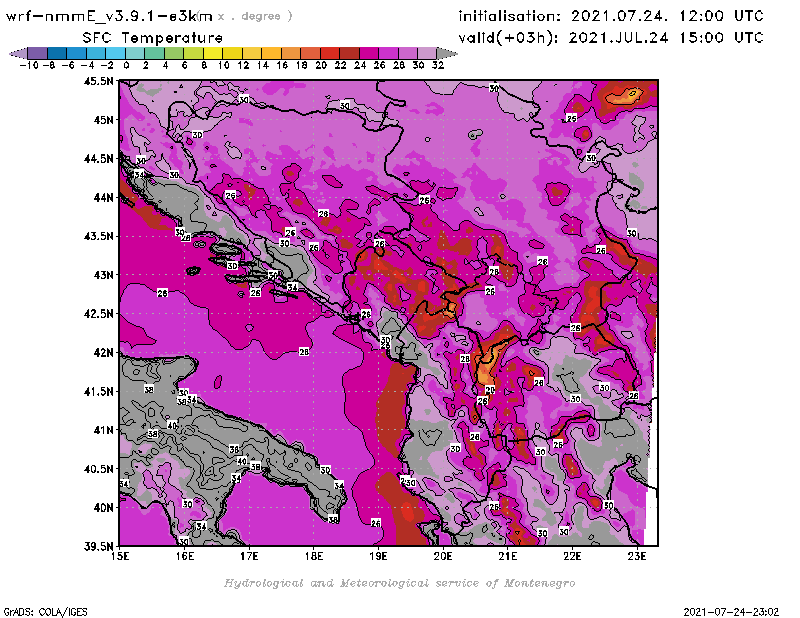Click the '40N' latitude label
Image resolution: width=800 pixels, height=618 pixels.
tap(103, 508)
